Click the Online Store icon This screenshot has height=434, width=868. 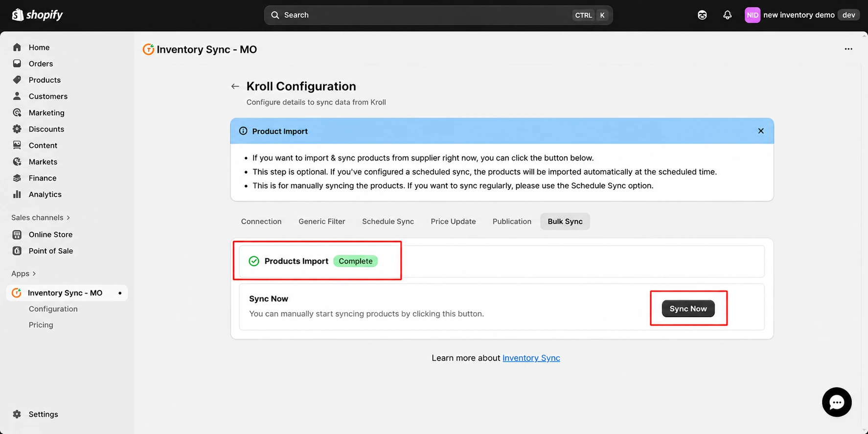[17, 234]
